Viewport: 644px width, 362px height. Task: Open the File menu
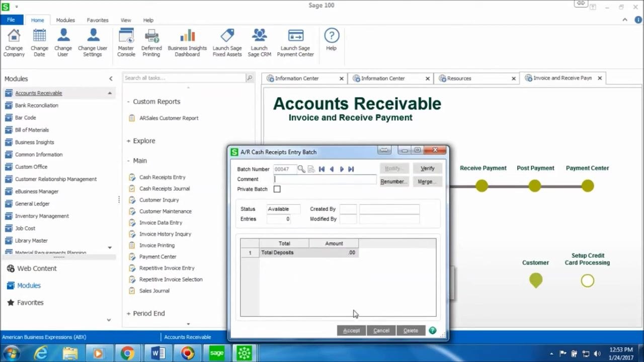(x=11, y=20)
